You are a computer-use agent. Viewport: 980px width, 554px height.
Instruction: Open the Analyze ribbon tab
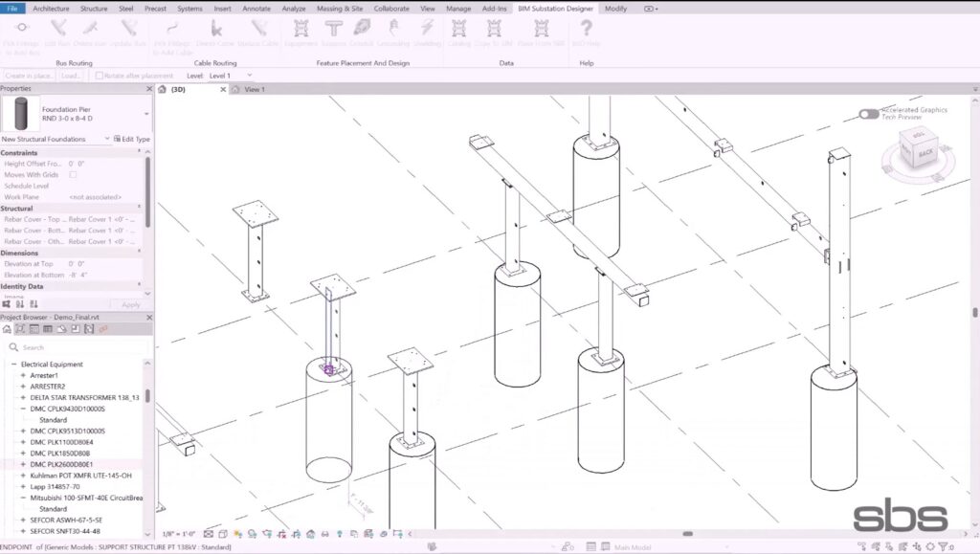pos(294,8)
